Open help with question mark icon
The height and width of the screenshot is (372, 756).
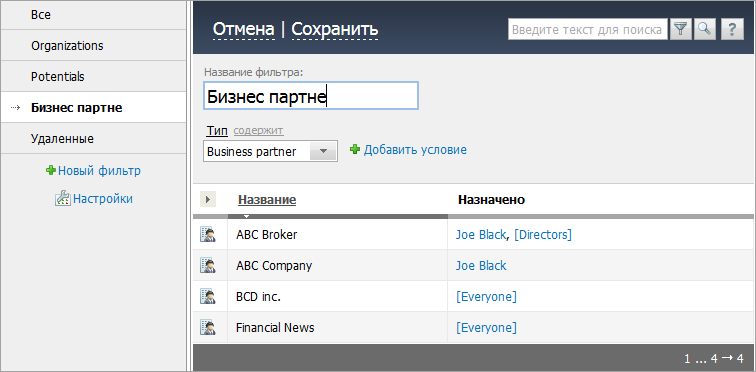(732, 29)
